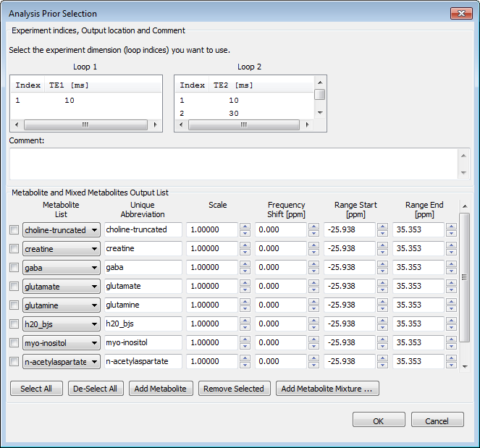Click Loop 1 horizontal scroll left arrow

17,124
